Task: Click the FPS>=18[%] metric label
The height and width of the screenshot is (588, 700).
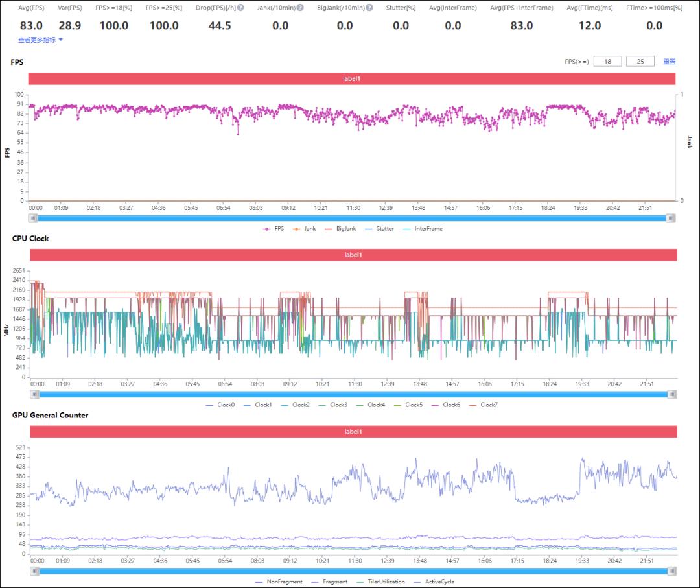Action: pos(114,8)
